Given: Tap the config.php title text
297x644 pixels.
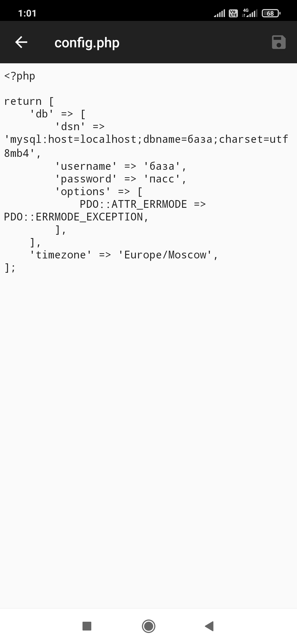Looking at the screenshot, I should 87,43.
